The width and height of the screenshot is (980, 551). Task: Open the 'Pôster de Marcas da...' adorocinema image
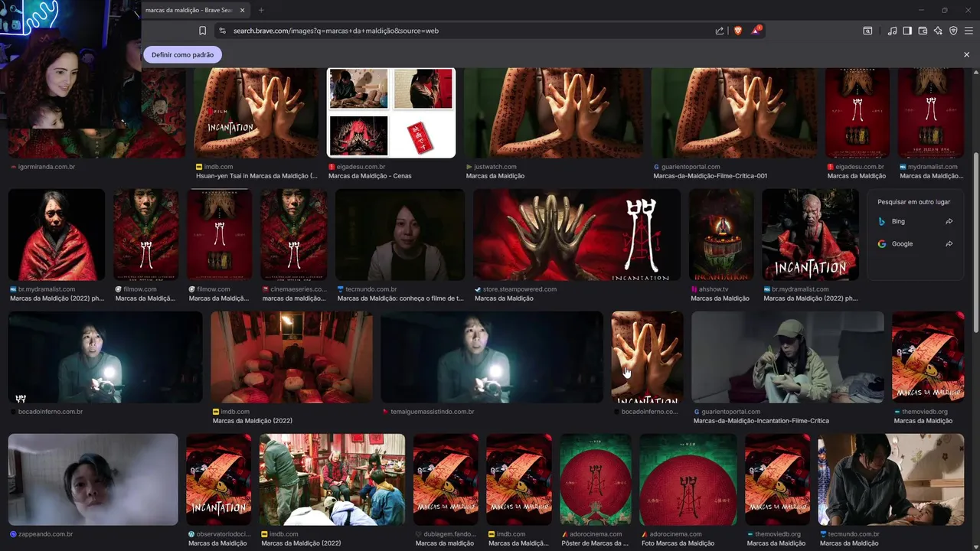596,480
